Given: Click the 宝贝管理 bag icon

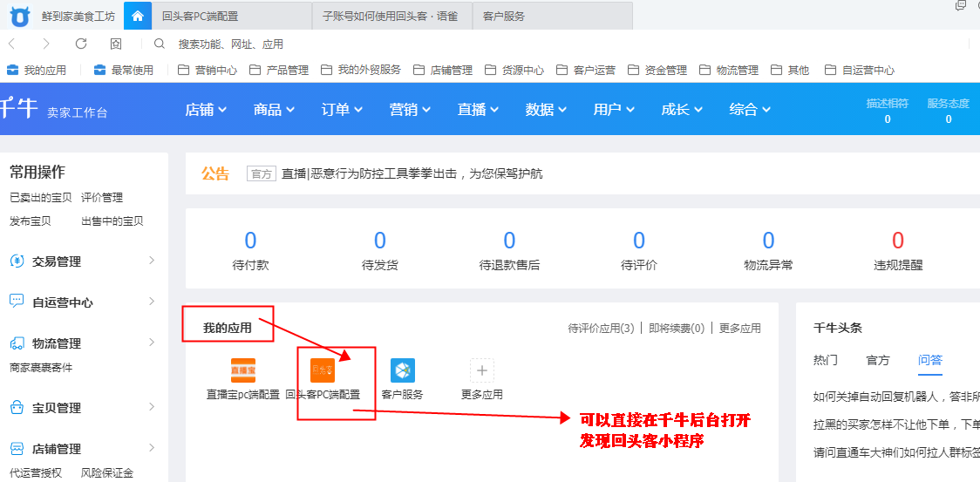Looking at the screenshot, I should coord(17,408).
